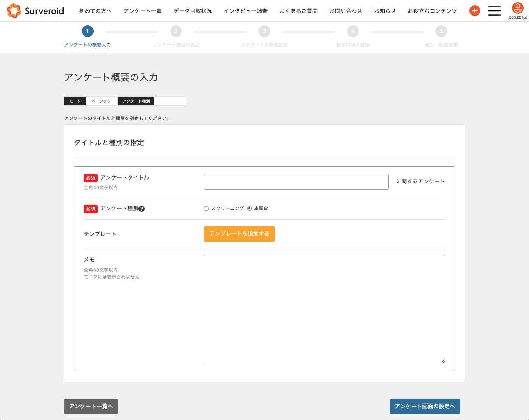Click the アンケートタイトル input field

(296, 182)
